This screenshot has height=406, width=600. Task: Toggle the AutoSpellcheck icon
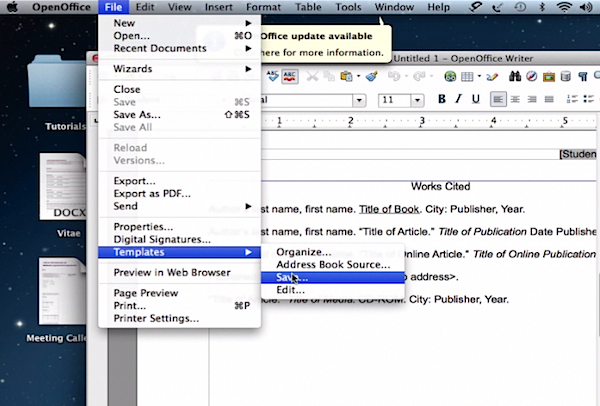pyautogui.click(x=290, y=76)
